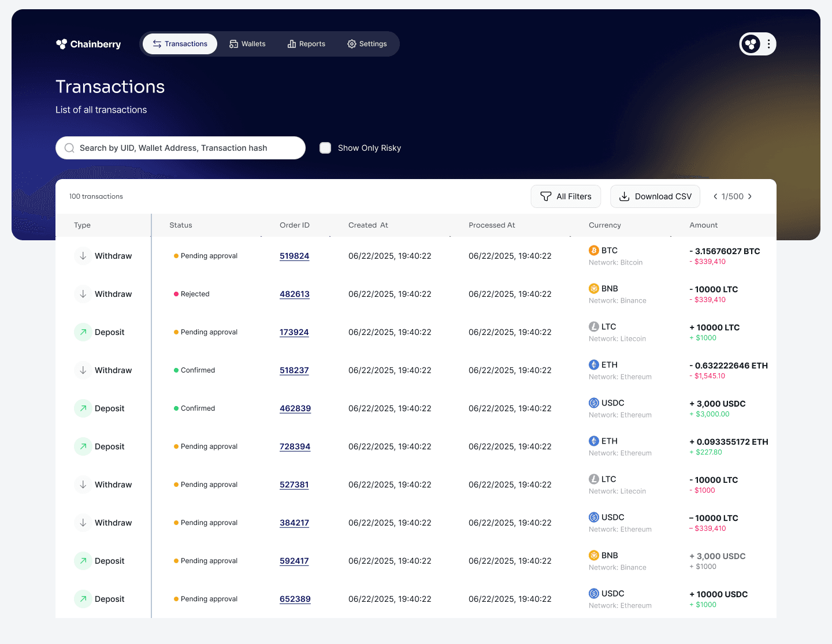Click deposit arrow icon for order 173924

pyautogui.click(x=83, y=332)
